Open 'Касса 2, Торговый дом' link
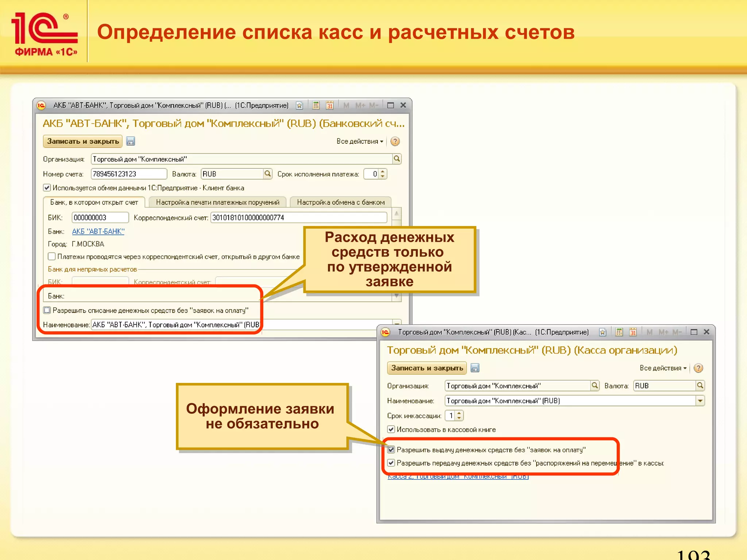The width and height of the screenshot is (747, 560). 458,477
